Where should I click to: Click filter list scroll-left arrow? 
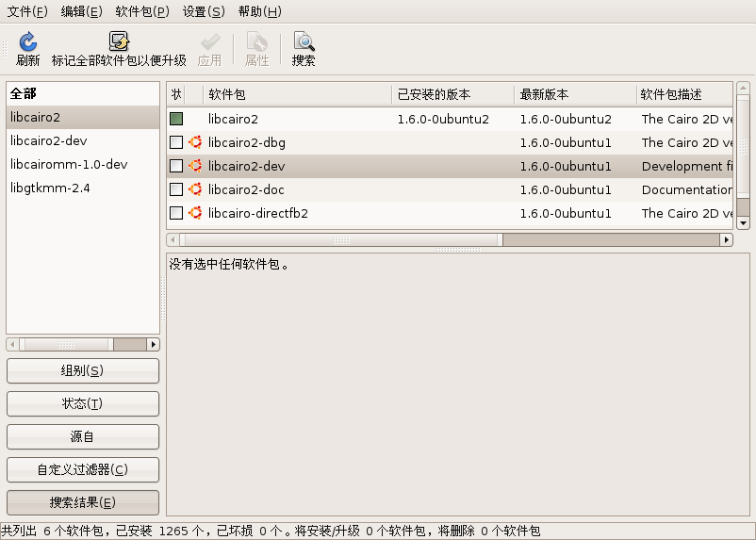pyautogui.click(x=12, y=344)
